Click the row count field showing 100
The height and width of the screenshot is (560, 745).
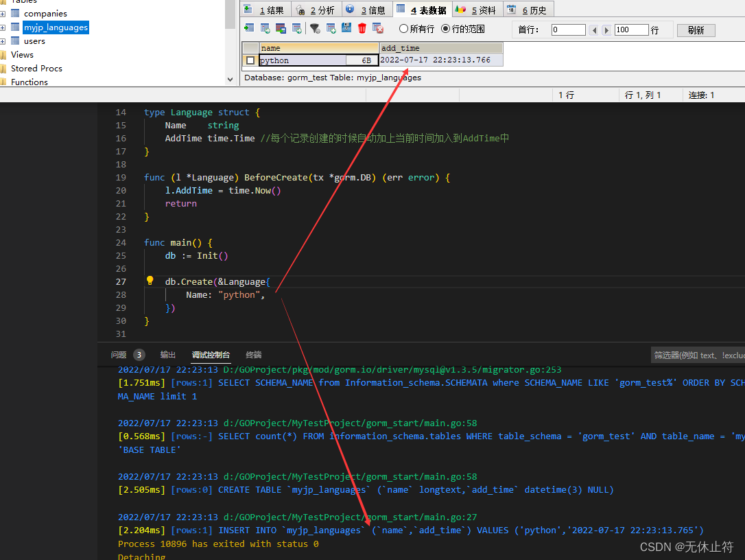[x=631, y=30]
